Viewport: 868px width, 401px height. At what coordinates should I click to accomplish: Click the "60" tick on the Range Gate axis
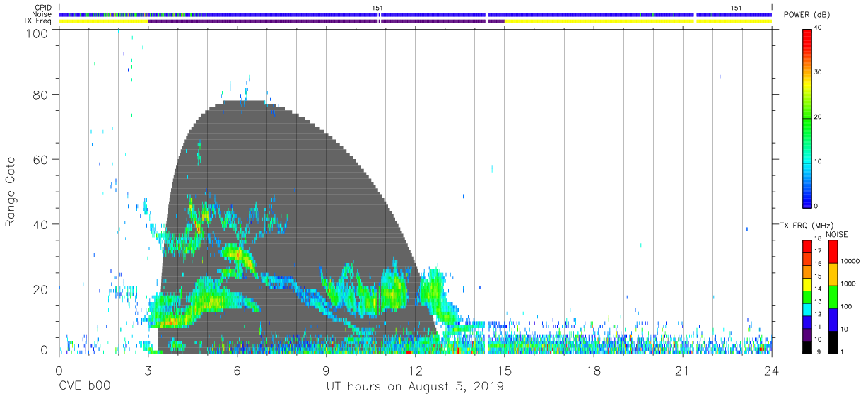pyautogui.click(x=42, y=159)
